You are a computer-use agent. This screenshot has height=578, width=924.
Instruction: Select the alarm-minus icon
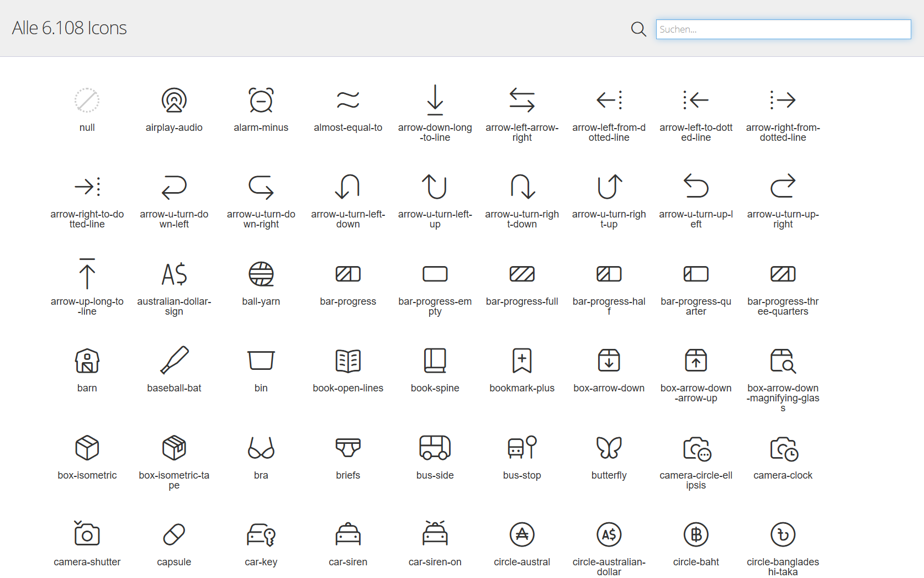pos(261,100)
